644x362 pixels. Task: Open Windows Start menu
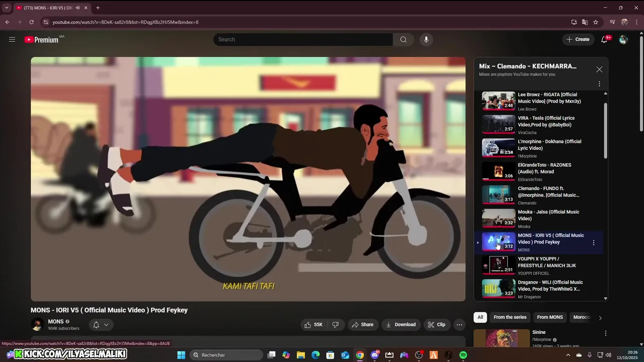coord(181,355)
